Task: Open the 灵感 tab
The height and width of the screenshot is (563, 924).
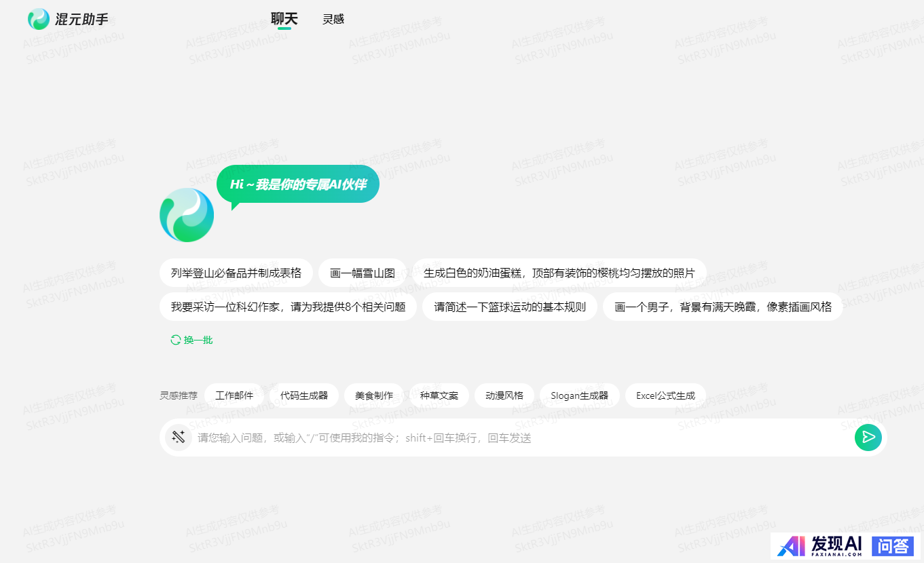Action: point(333,19)
